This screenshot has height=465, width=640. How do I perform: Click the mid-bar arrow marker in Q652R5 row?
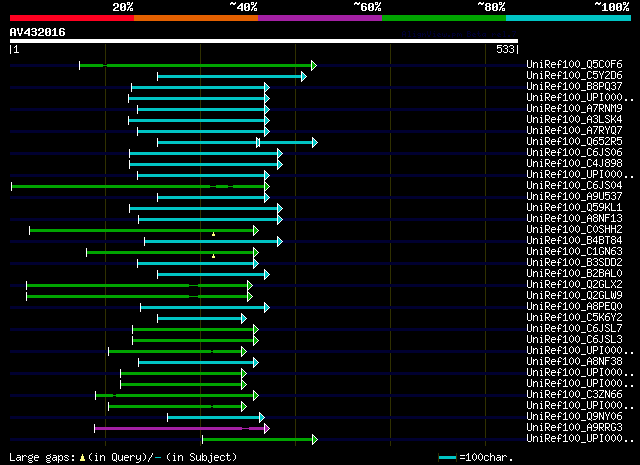coord(258,142)
